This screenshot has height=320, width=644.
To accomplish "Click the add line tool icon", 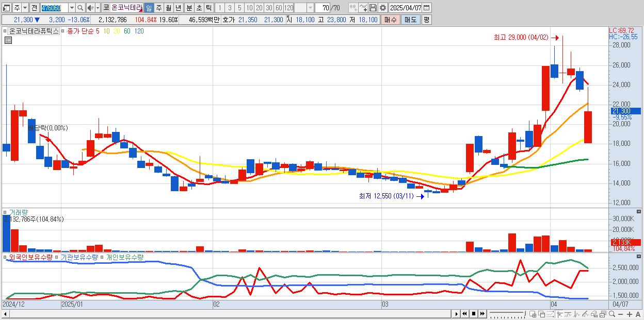I will 363,8.
